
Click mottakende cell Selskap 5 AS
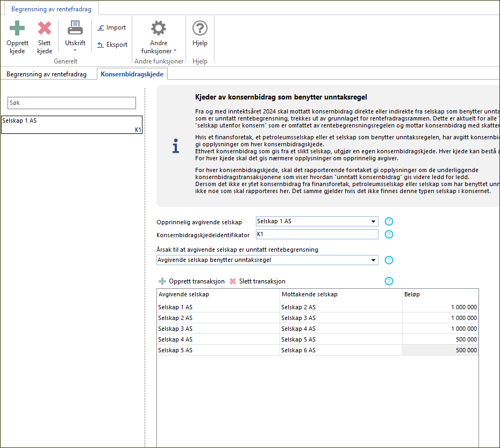[x=341, y=339]
